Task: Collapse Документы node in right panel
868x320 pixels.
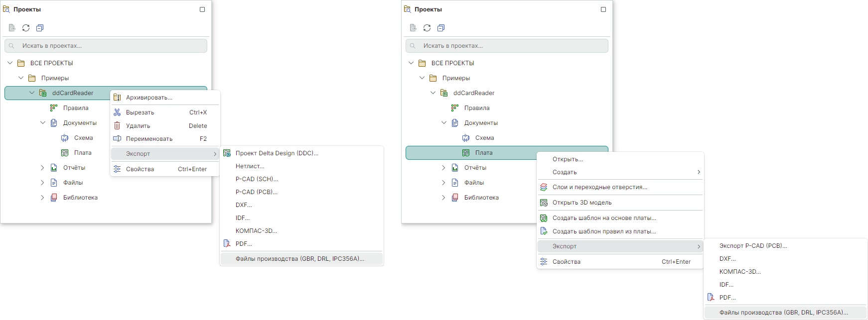Action: [444, 123]
